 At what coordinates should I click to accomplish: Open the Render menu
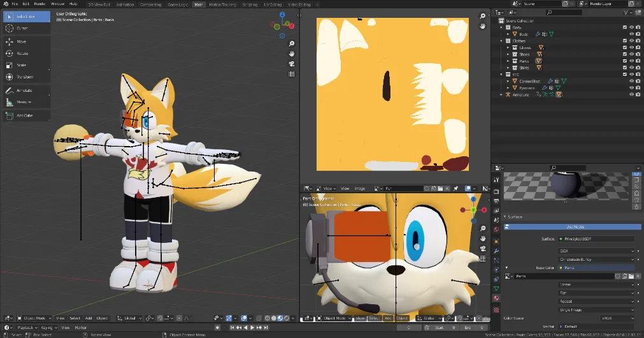[39, 4]
